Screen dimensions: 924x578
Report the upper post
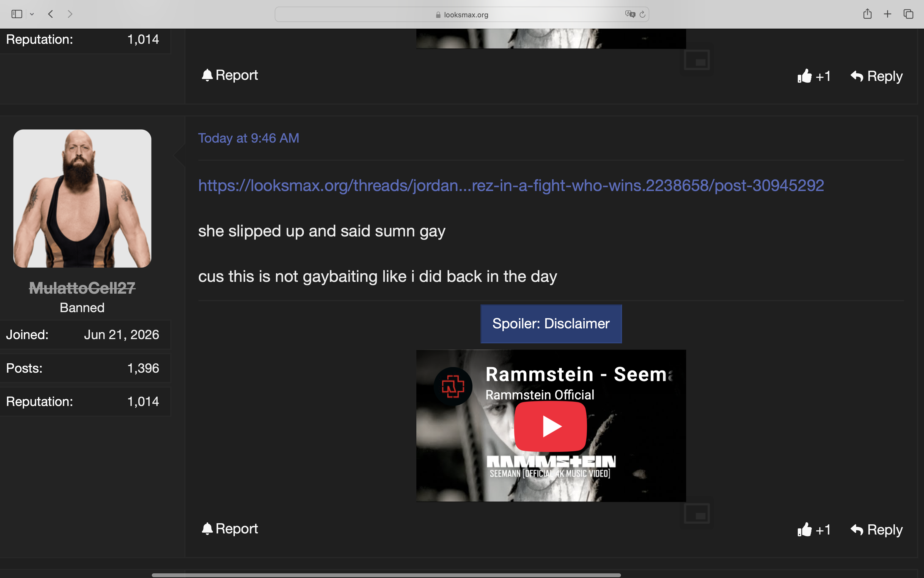pos(229,75)
